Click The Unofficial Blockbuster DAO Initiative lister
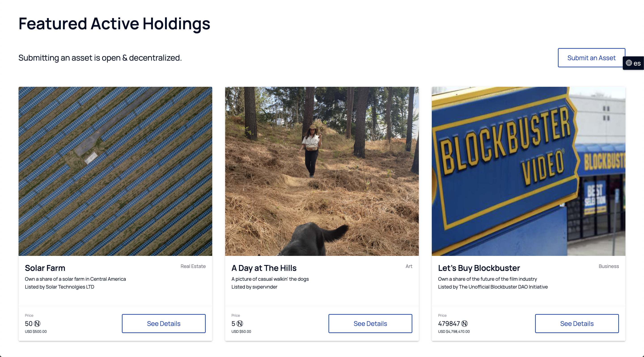 pyautogui.click(x=503, y=287)
